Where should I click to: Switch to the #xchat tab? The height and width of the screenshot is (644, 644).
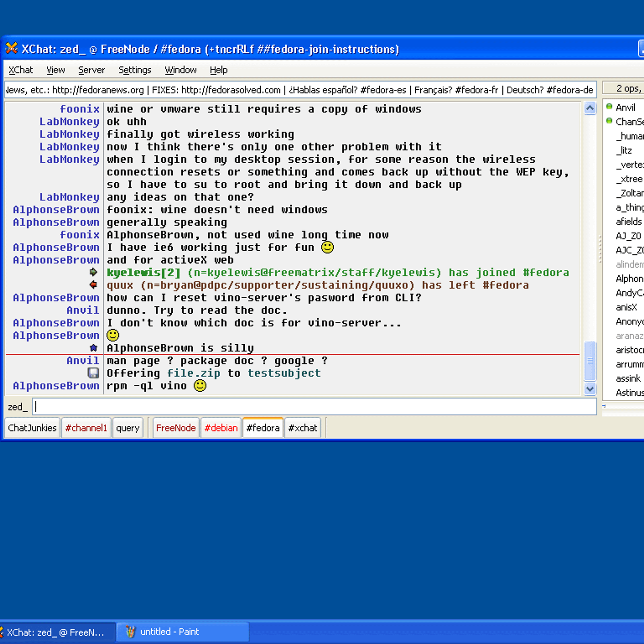point(303,427)
